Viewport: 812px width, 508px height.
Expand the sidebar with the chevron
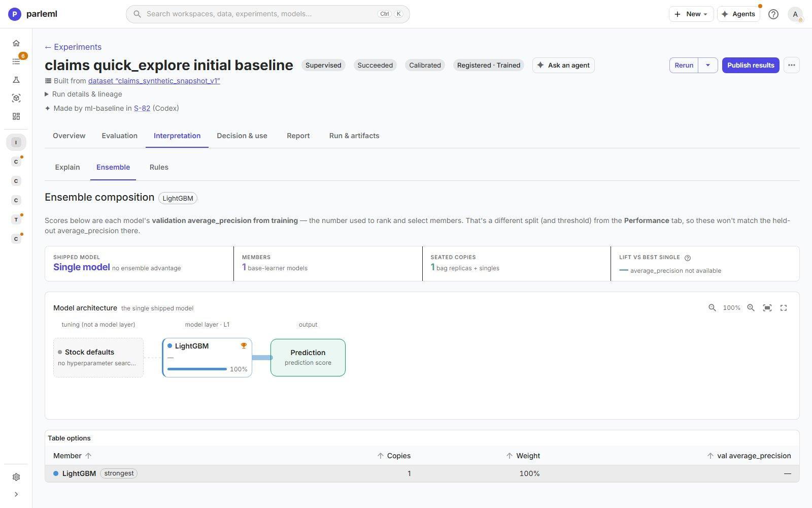[16, 494]
